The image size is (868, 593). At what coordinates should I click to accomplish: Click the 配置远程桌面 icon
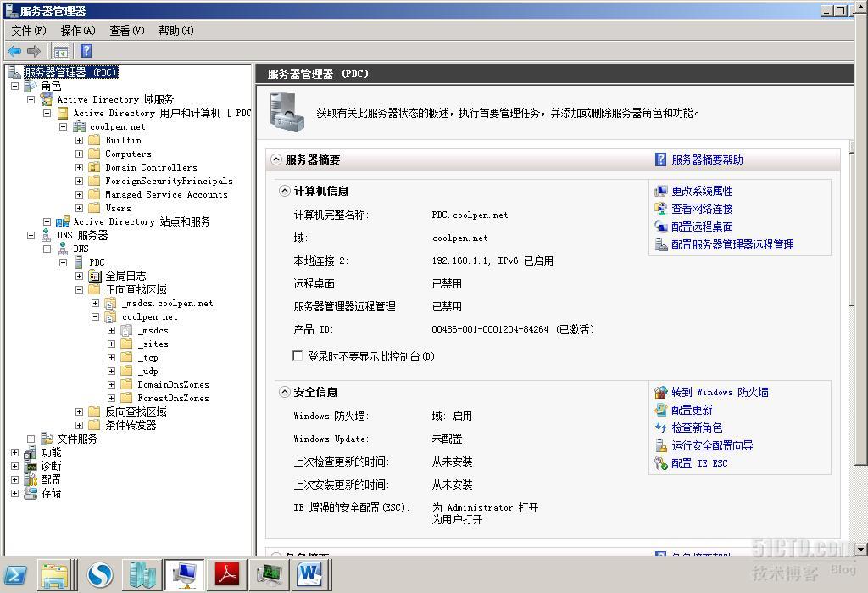[x=661, y=227]
